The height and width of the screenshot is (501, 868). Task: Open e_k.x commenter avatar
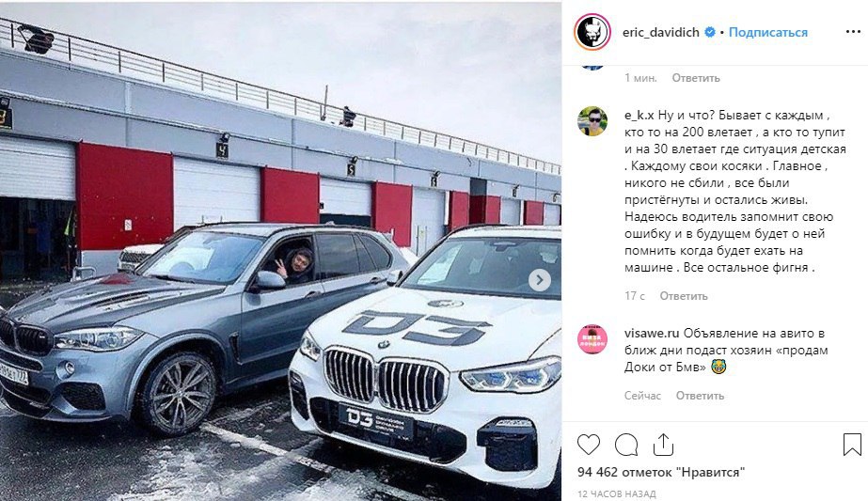click(x=592, y=121)
